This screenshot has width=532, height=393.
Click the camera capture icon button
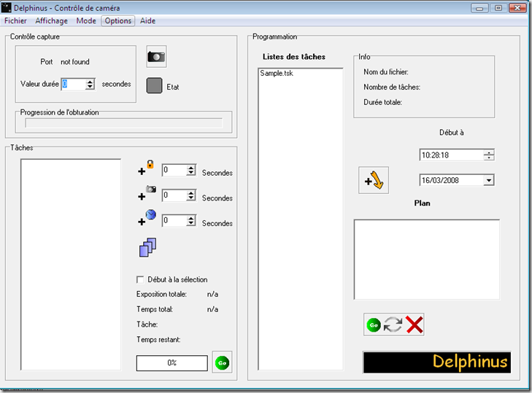coord(156,57)
